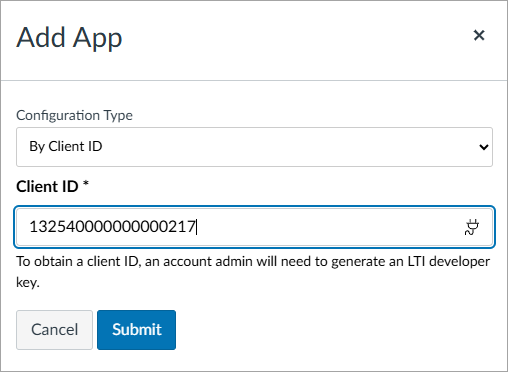Screen dimensions: 508x372
Task: Select the By Client ID combo box
Action: (x=254, y=147)
